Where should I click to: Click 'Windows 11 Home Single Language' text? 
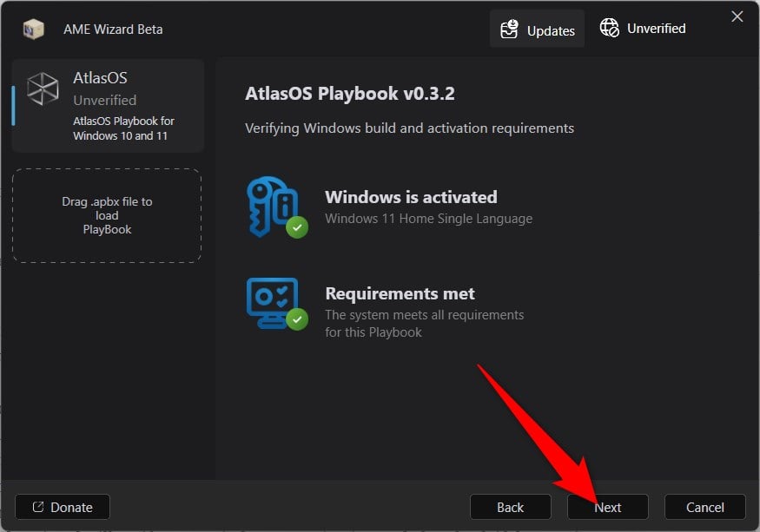coord(429,219)
